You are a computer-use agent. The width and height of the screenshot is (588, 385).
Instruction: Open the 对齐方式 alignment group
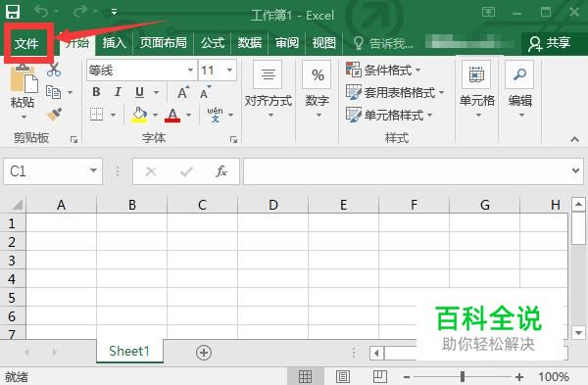coord(269,90)
